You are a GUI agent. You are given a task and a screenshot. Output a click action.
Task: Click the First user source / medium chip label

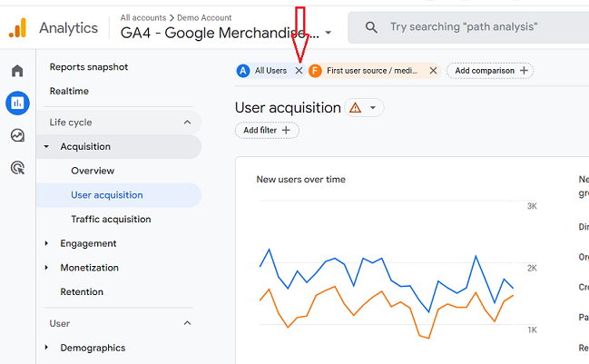tap(372, 71)
